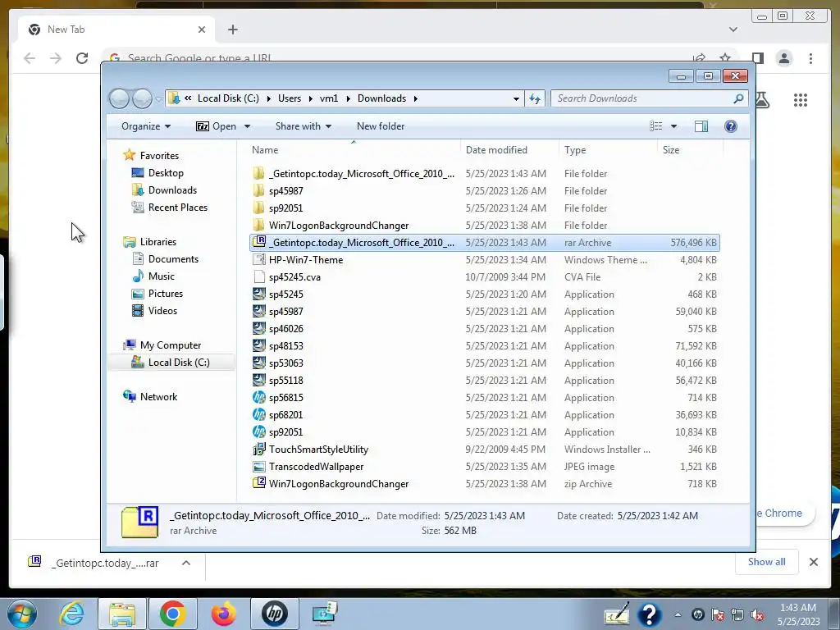Select the sp92051 folder row
The image size is (840, 630).
coord(485,208)
